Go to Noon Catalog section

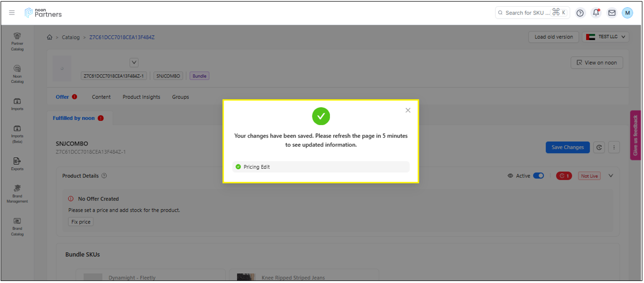click(17, 73)
